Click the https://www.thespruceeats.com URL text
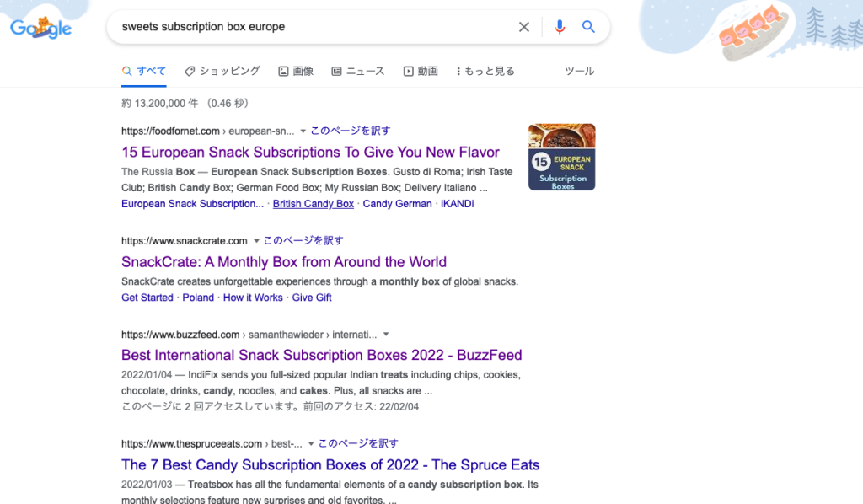 coord(191,444)
